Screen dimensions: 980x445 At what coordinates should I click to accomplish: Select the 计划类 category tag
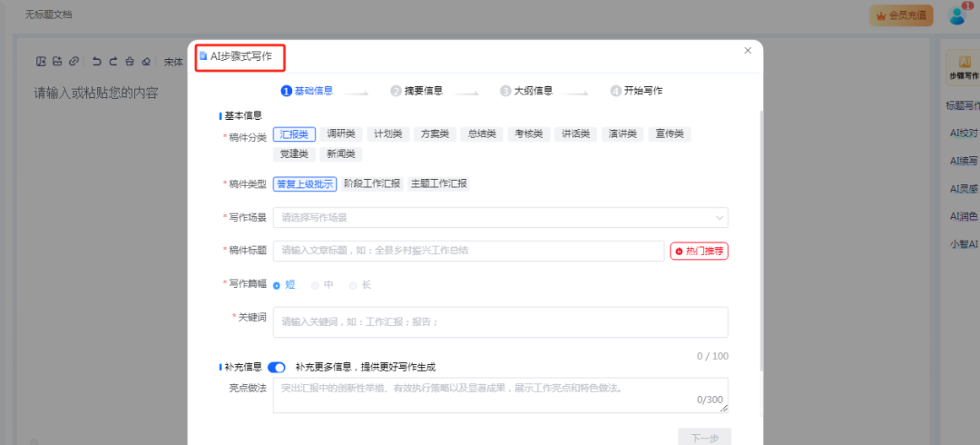point(388,133)
